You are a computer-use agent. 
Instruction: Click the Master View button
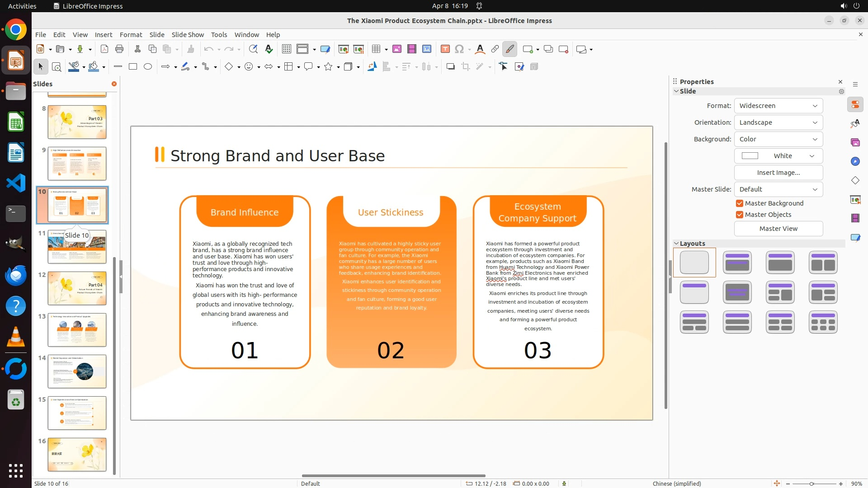778,229
